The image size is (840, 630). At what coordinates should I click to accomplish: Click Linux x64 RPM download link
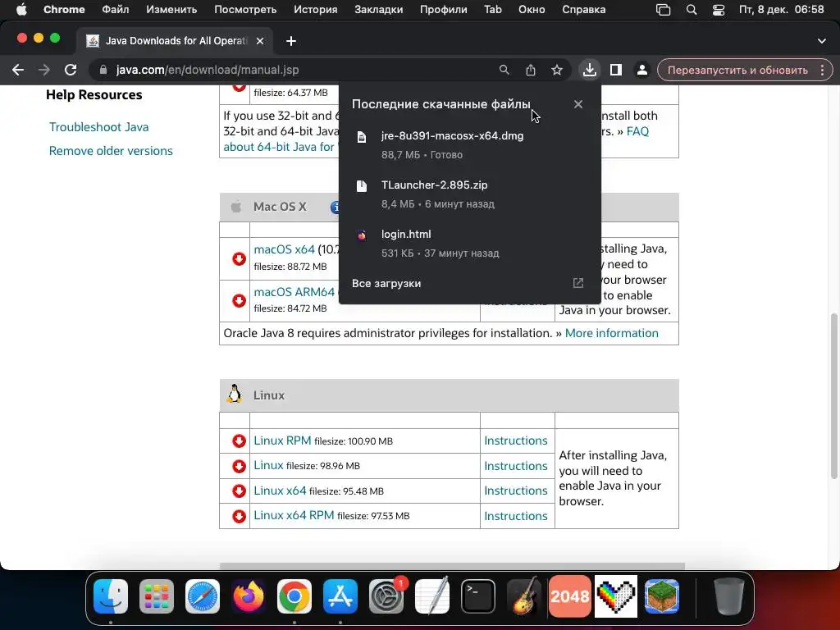click(294, 515)
